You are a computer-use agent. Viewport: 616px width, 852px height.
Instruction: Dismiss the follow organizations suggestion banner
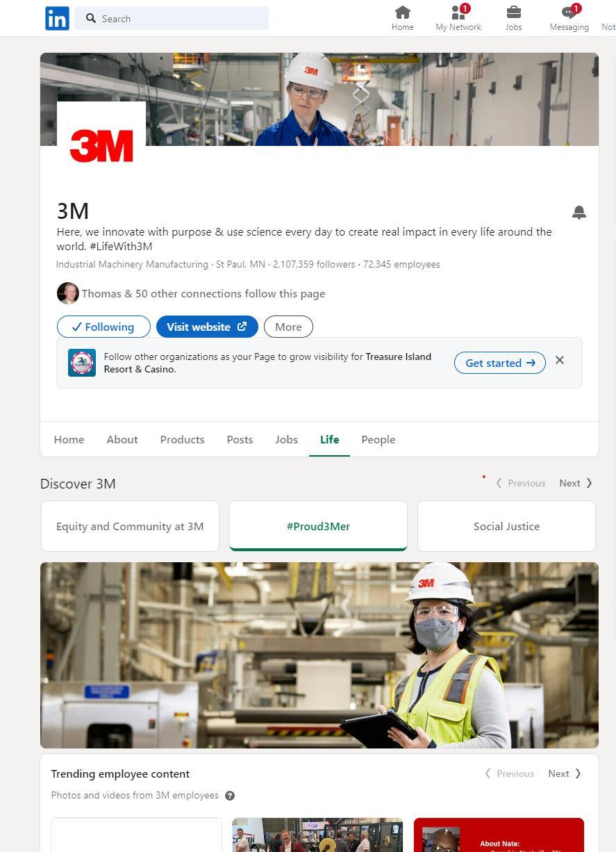[560, 360]
